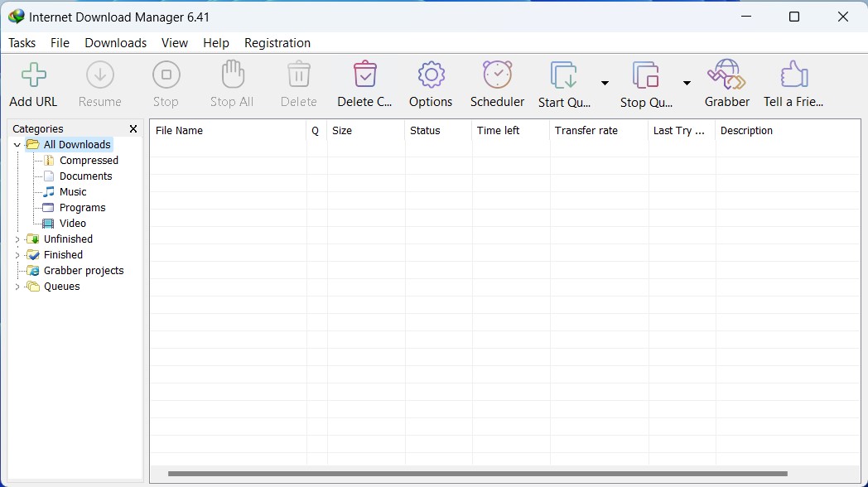This screenshot has width=868, height=487.
Task: Select the Compressed category
Action: pos(88,160)
